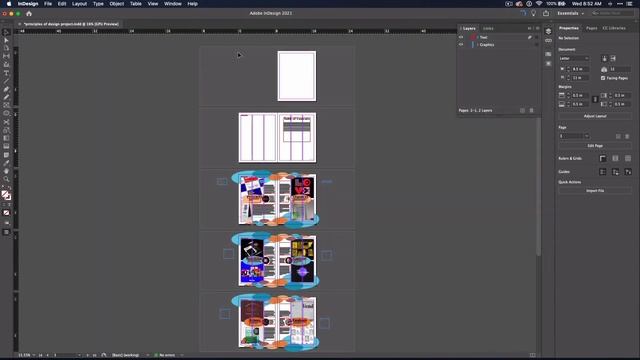This screenshot has height=360, width=640.
Task: Click the Text layer red color swatch
Action: click(x=473, y=37)
